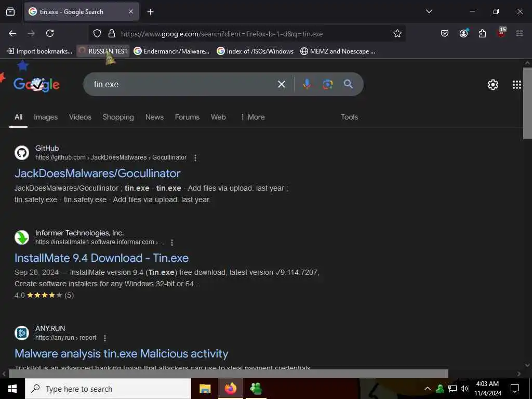Viewport: 532px width, 399px height.
Task: Close the tin.exe Google Search tab
Action: click(131, 11)
